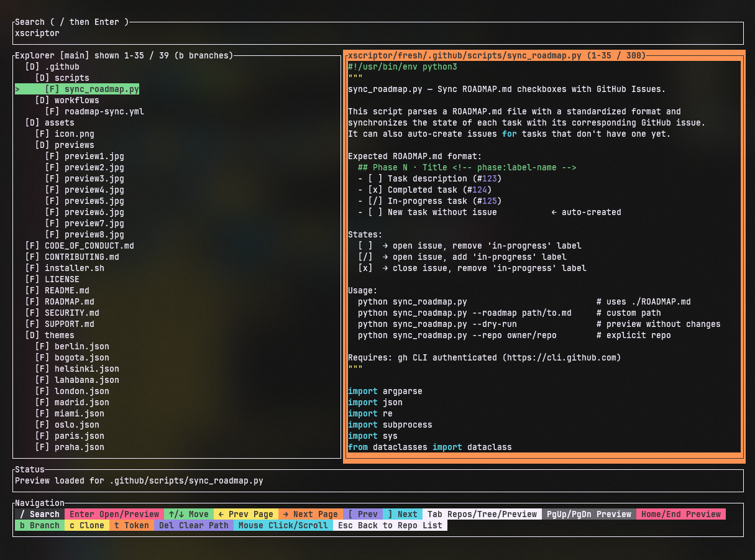This screenshot has width=755, height=560.
Task: Click 'Home/End Preview' navigation key
Action: pyautogui.click(x=681, y=514)
